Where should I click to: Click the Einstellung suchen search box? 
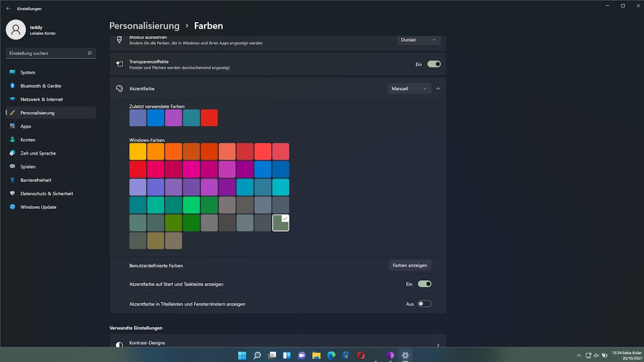50,53
